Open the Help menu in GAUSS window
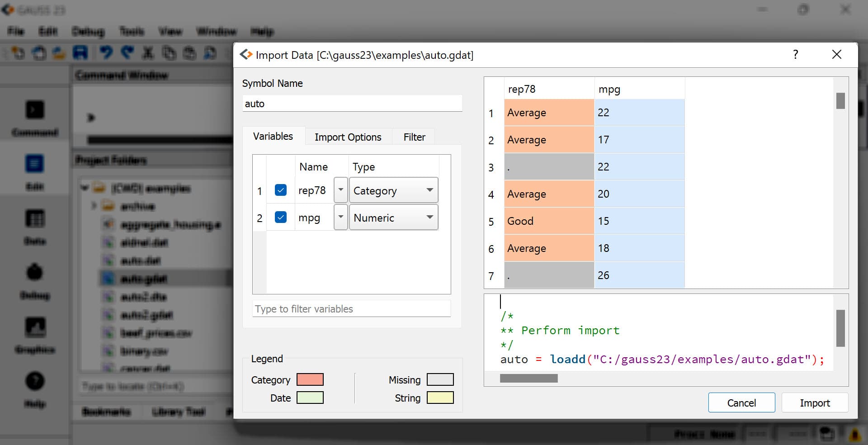This screenshot has height=445, width=868. [x=262, y=31]
